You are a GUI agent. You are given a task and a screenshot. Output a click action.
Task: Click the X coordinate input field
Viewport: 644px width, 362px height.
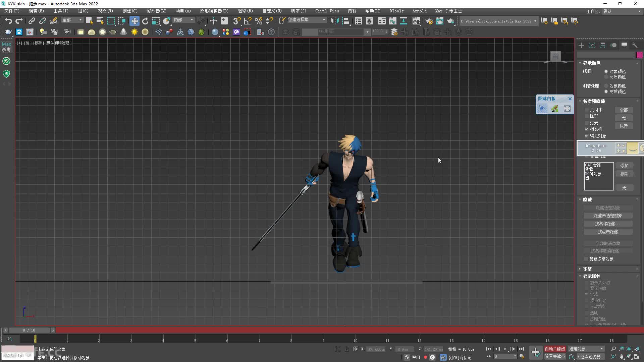tap(376, 349)
